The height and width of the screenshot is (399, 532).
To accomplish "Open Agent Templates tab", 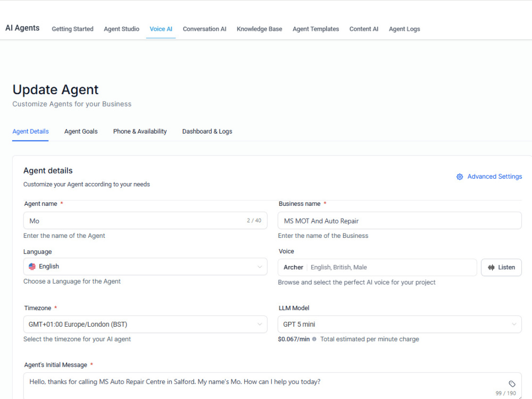I will (316, 29).
